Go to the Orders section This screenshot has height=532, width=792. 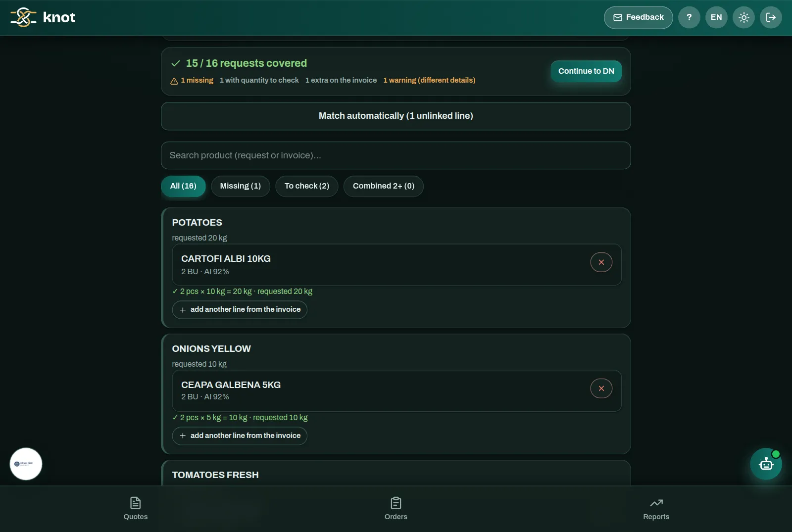pyautogui.click(x=396, y=509)
